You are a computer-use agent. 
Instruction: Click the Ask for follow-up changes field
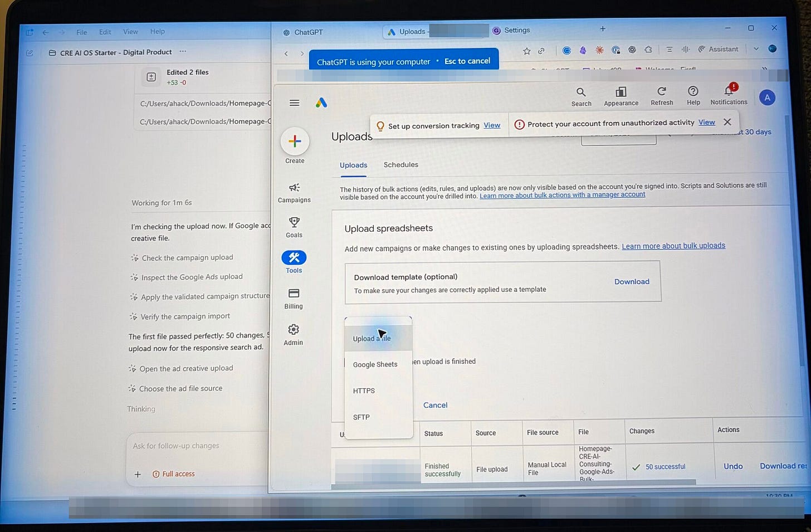pos(176,446)
